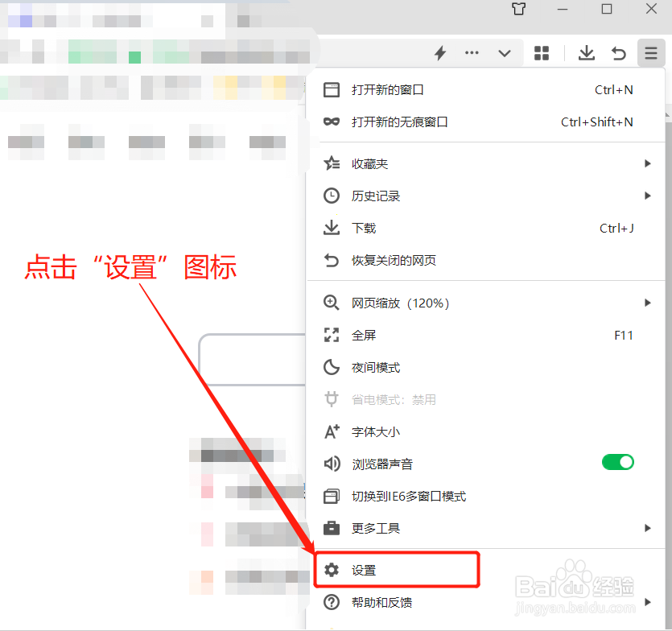The image size is (672, 631).
Task: Expand the 历史记录 submenu
Action: click(x=648, y=196)
